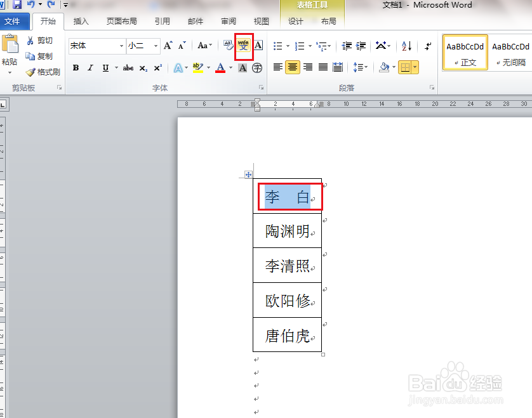Image resolution: width=532 pixels, height=418 pixels.
Task: Open the 表格工具 设计 tab
Action: tap(295, 21)
